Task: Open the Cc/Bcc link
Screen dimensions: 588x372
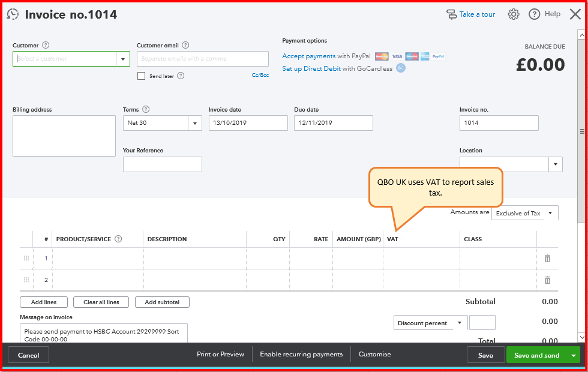Action: [x=260, y=75]
